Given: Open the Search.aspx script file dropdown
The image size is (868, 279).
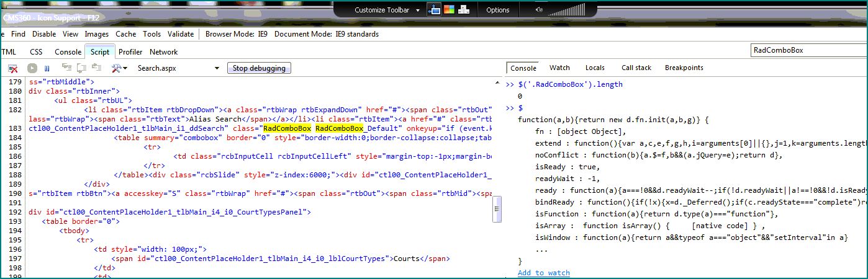Looking at the screenshot, I should click(179, 68).
